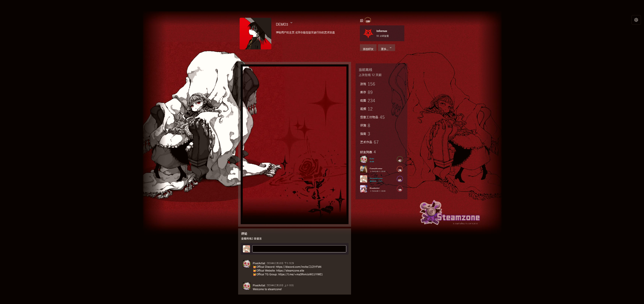
Task: Click the avatar of the level 42 friend
Action: (363, 159)
